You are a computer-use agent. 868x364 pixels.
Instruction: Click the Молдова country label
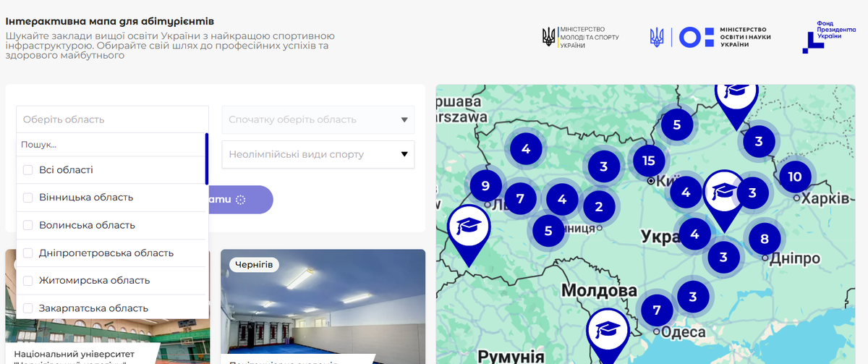599,291
